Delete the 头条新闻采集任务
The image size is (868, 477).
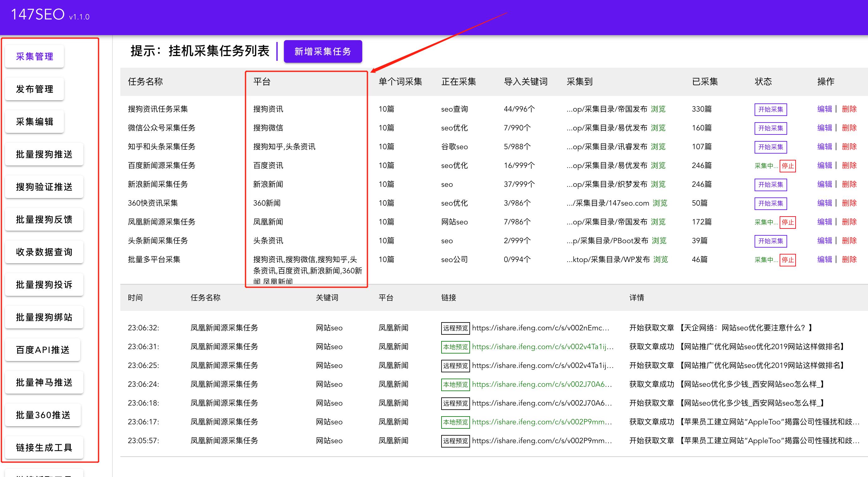click(849, 241)
